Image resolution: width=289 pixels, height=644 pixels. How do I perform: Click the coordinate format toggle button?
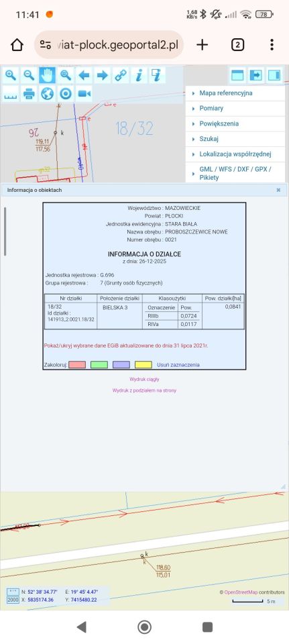[13, 592]
